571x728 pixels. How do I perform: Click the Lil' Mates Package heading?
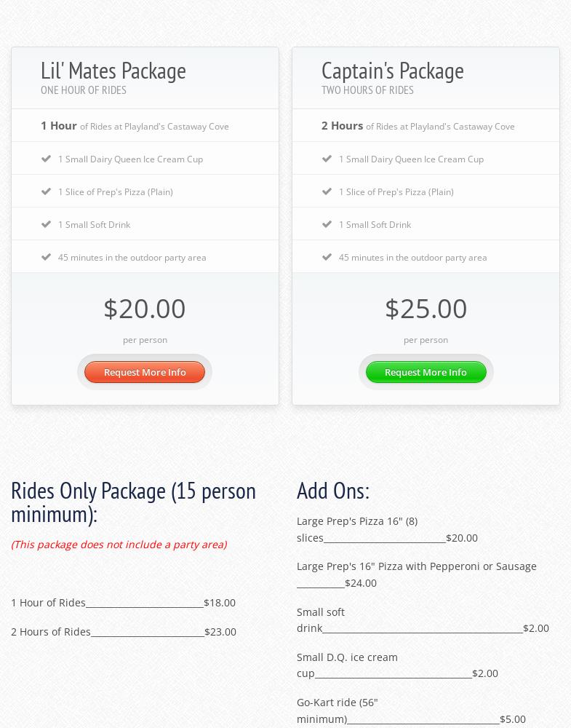point(113,71)
